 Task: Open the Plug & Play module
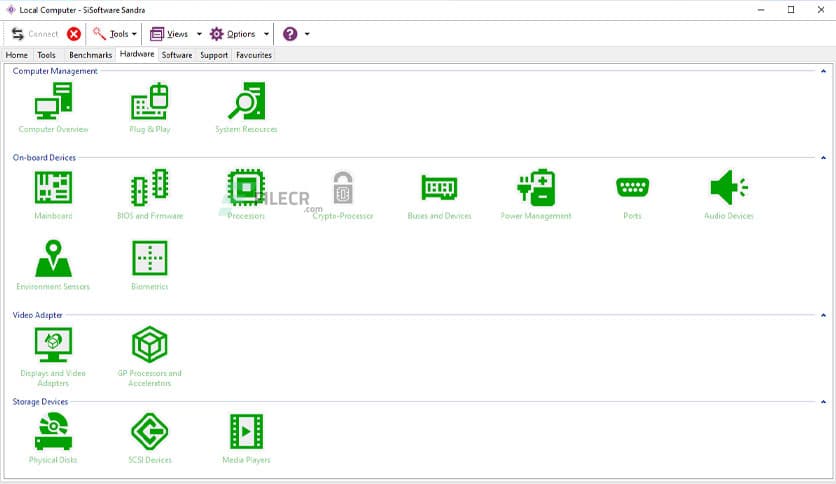[x=150, y=107]
